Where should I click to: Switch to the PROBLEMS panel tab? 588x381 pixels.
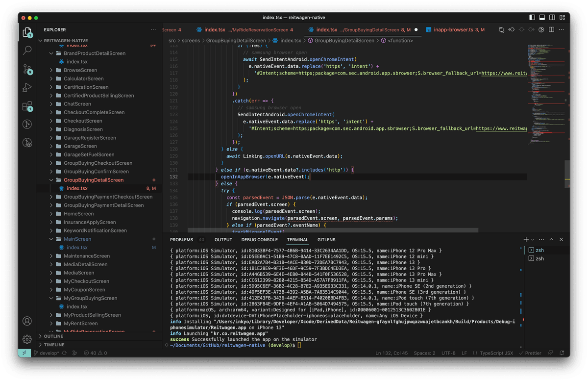pos(182,240)
